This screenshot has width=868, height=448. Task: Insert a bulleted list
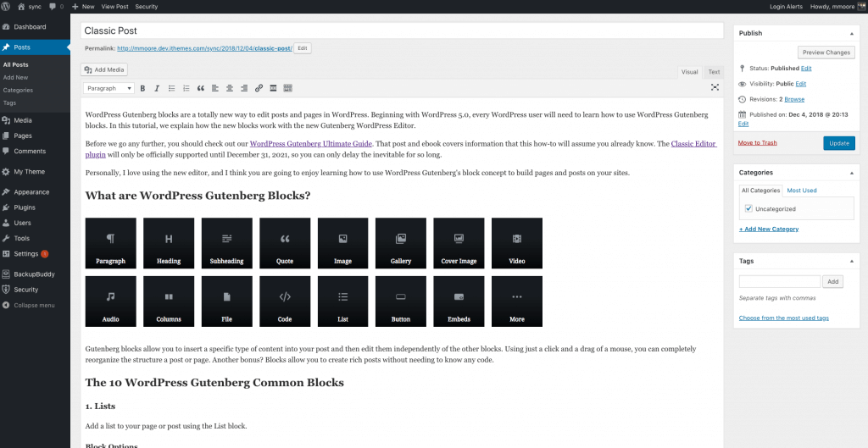pos(171,88)
